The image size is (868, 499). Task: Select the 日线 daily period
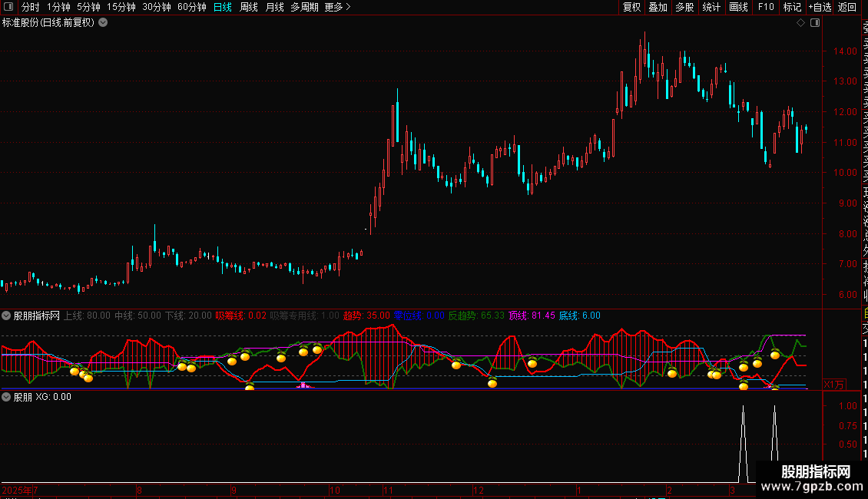point(223,7)
